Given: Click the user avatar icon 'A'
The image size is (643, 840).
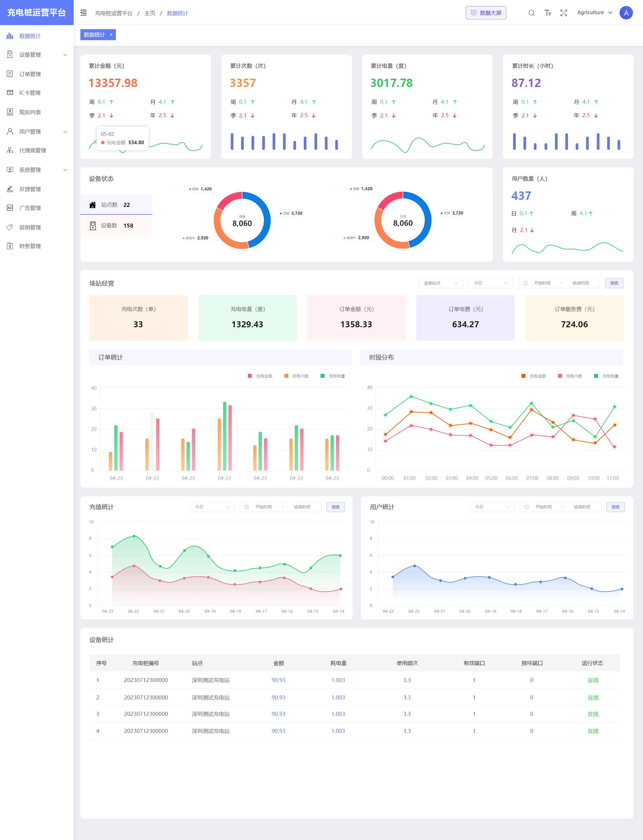Looking at the screenshot, I should [x=626, y=13].
